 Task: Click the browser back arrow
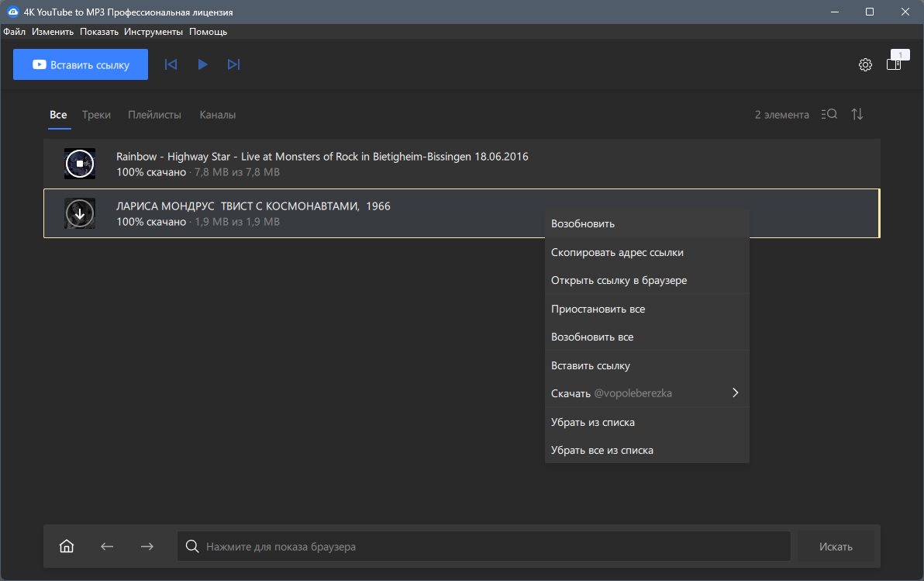click(x=107, y=546)
